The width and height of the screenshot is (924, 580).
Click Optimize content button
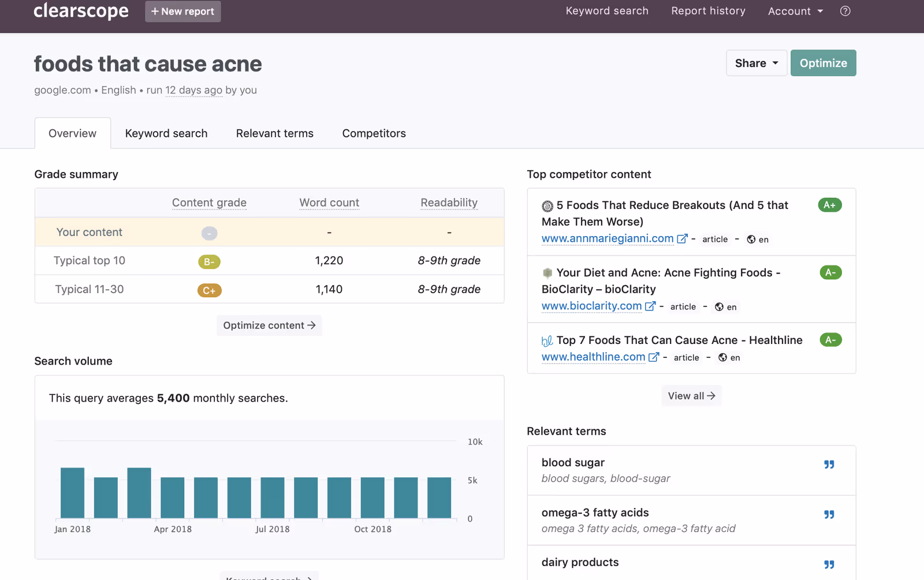point(269,325)
